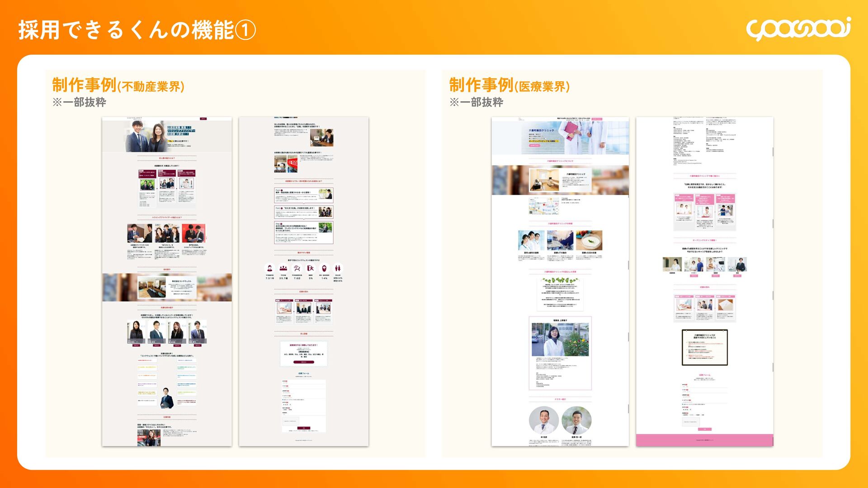Click the 制作事例(医療業界) heading

[509, 85]
